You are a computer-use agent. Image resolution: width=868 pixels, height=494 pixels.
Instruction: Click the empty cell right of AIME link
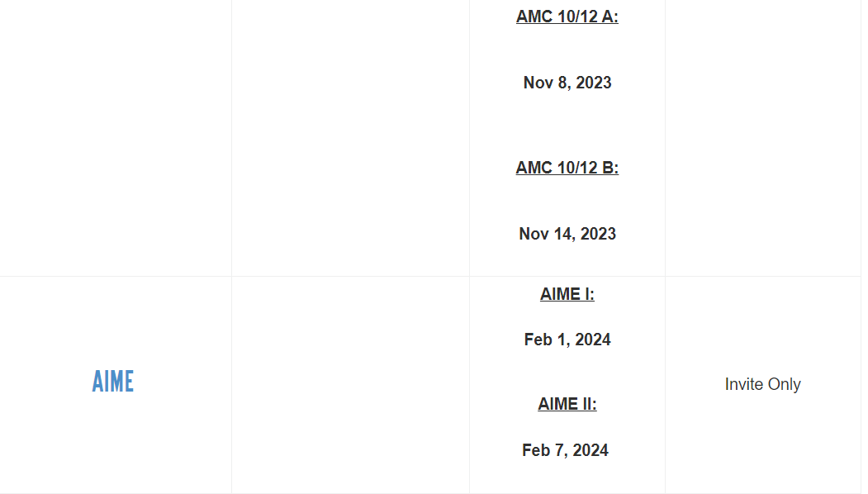(x=350, y=385)
